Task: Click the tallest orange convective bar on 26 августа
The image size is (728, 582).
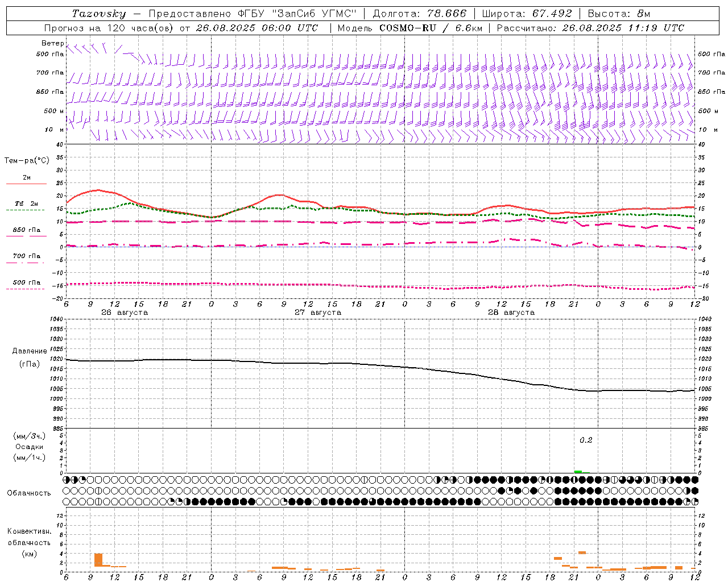Action: 98,560
